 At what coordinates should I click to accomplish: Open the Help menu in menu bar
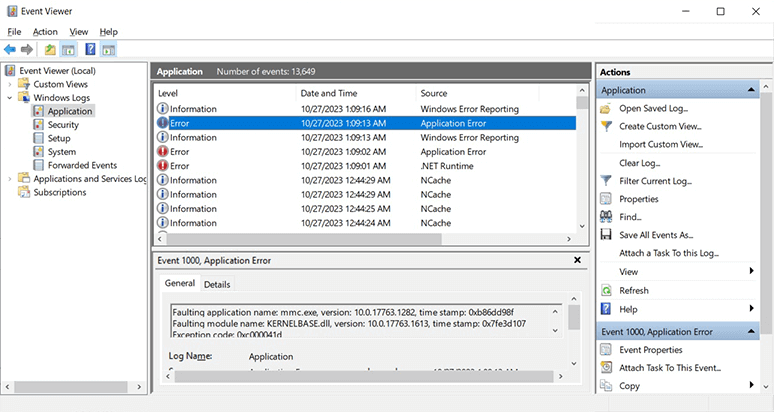[x=109, y=32]
